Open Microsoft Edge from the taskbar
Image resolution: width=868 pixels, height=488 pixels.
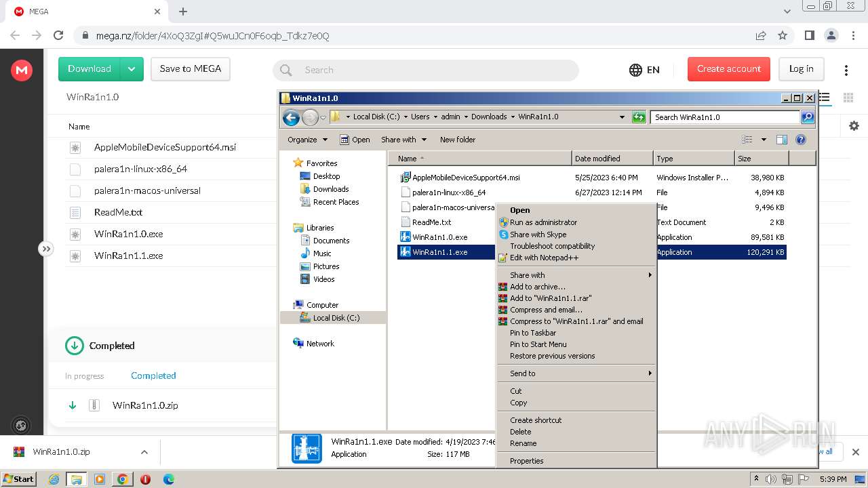click(168, 479)
